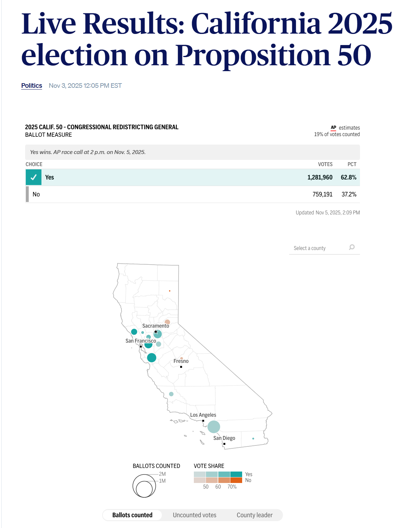Click the small orange dot in northeastern California
Screen dimensions: 420x528
[170, 291]
